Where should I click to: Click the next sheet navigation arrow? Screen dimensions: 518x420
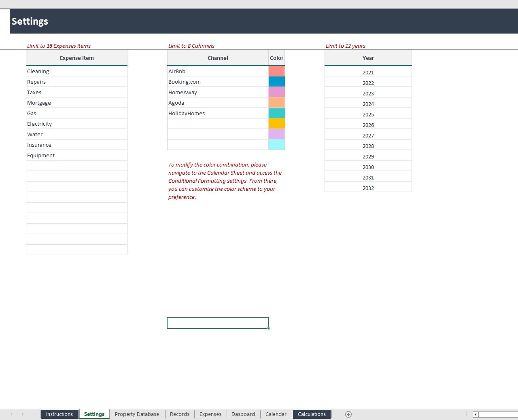click(x=23, y=414)
